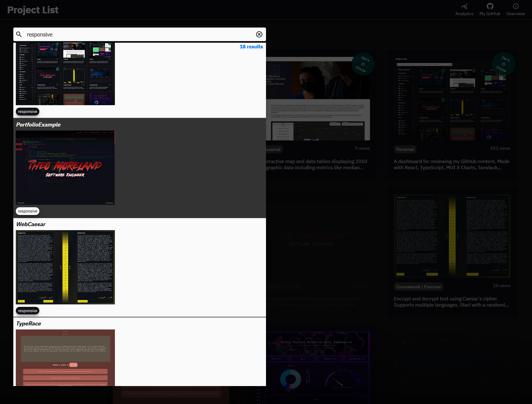The image size is (532, 404).
Task: Click the Coursework / Exercise category chip
Action: coord(418,287)
